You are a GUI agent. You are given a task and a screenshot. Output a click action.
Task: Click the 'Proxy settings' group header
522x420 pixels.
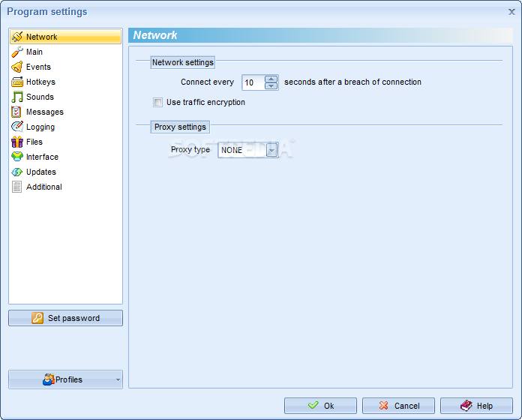pyautogui.click(x=180, y=127)
